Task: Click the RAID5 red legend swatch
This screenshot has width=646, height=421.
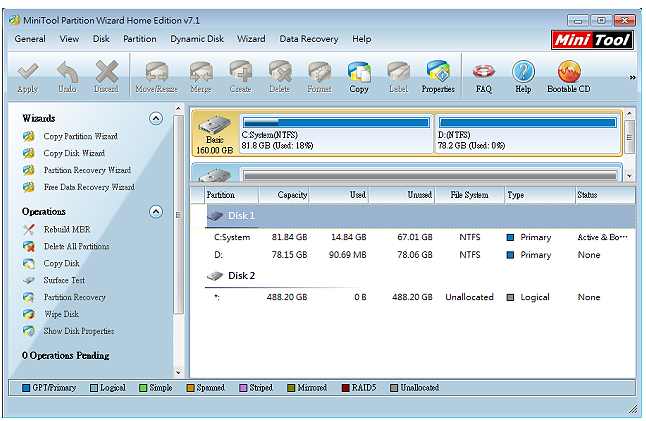Action: pos(346,388)
